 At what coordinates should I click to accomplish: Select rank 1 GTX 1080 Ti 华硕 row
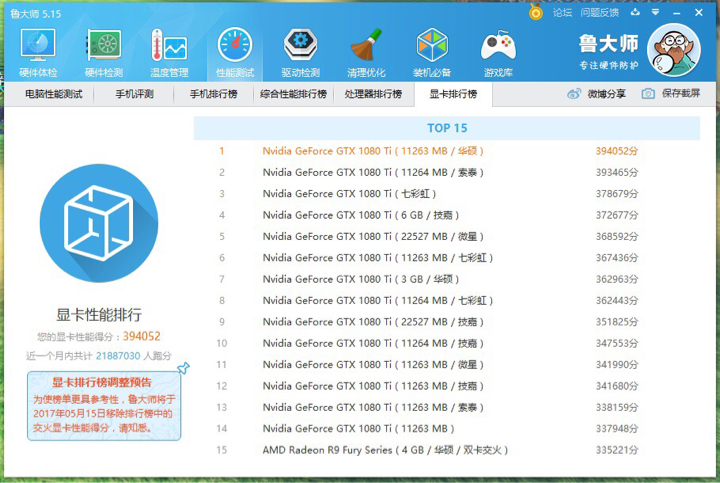pos(447,151)
